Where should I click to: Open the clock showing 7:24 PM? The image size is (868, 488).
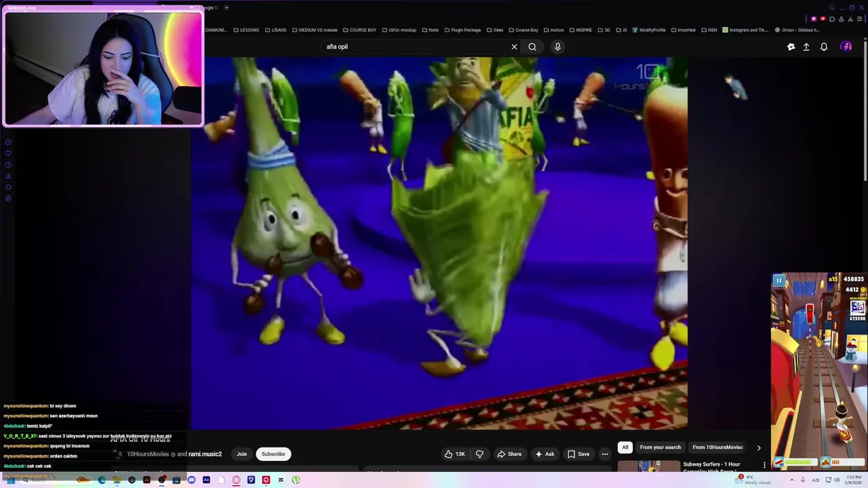854,480
